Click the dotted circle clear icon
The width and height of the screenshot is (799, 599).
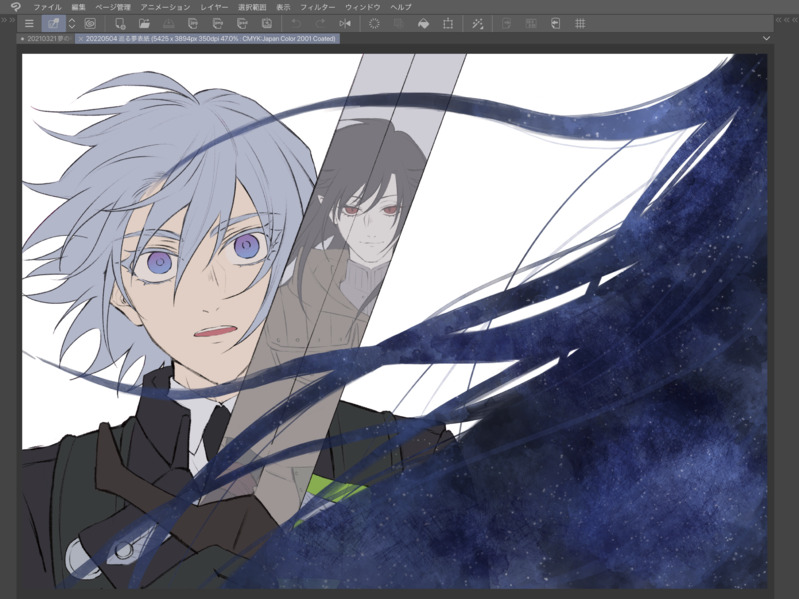tap(374, 23)
